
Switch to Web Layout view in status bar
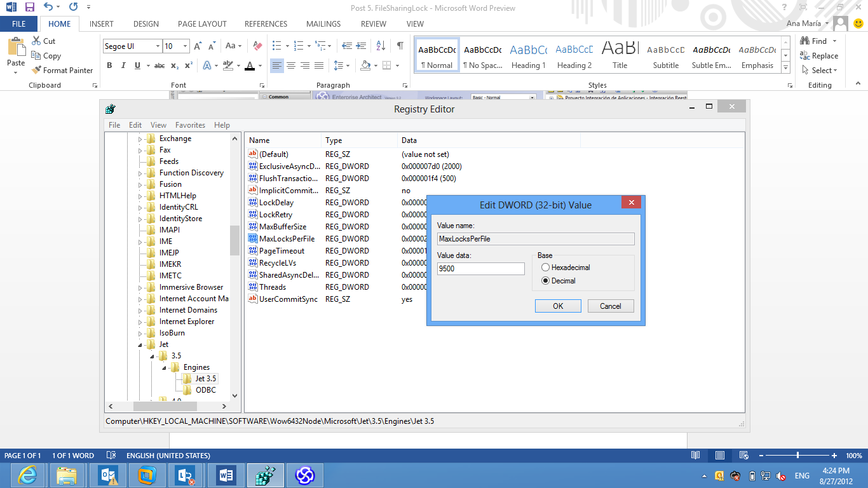point(743,456)
